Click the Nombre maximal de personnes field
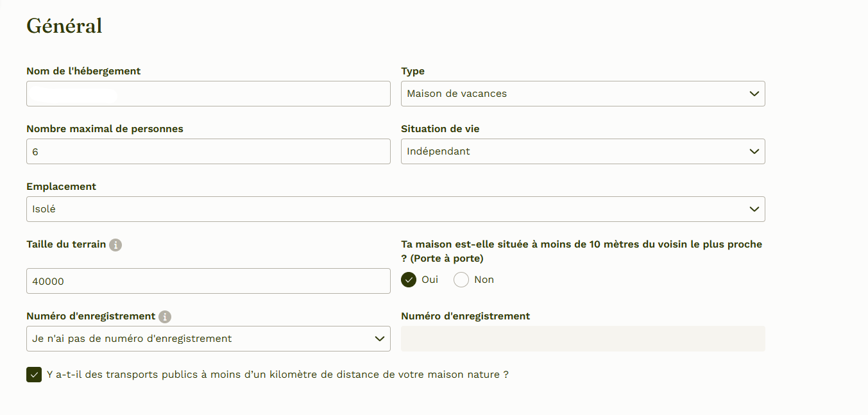Viewport: 868px width, 415px height. pyautogui.click(x=208, y=151)
